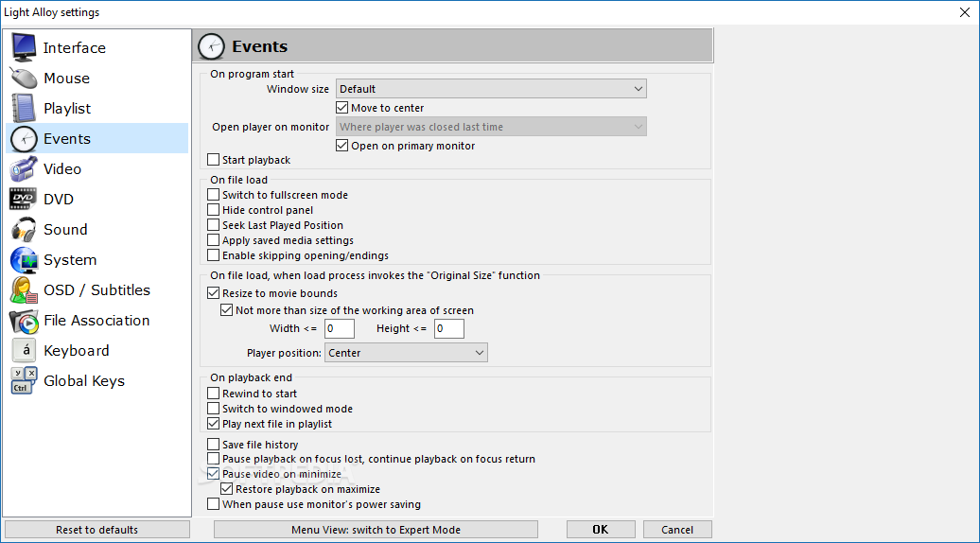980x543 pixels.
Task: Click the File Association icon
Action: pos(24,321)
